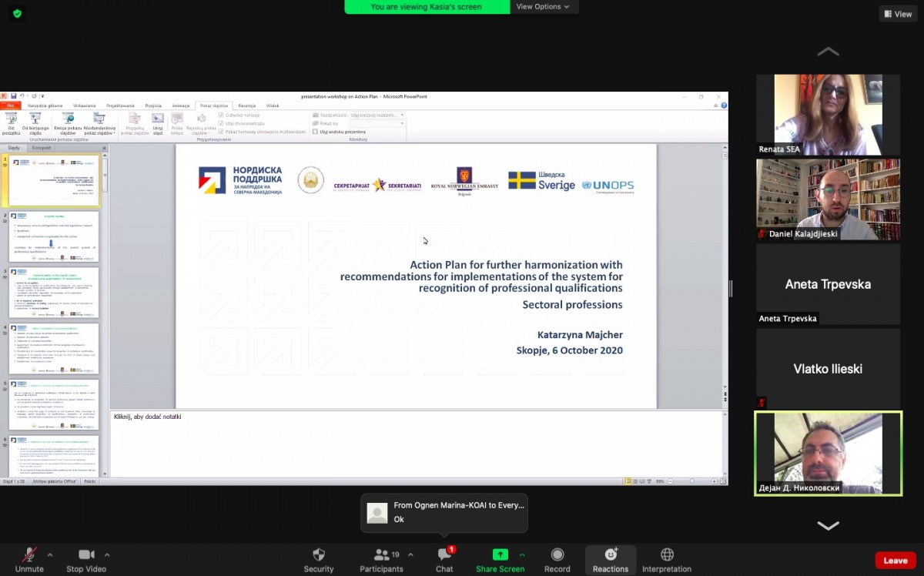The image size is (924, 576).
Task: Click the View button at top right
Action: [898, 14]
